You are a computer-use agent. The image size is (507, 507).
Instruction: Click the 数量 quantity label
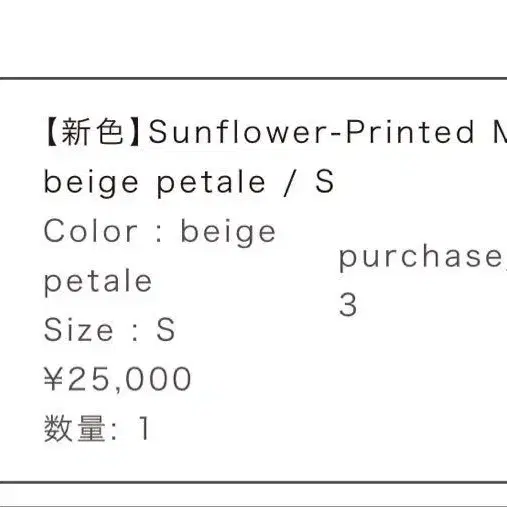click(75, 428)
